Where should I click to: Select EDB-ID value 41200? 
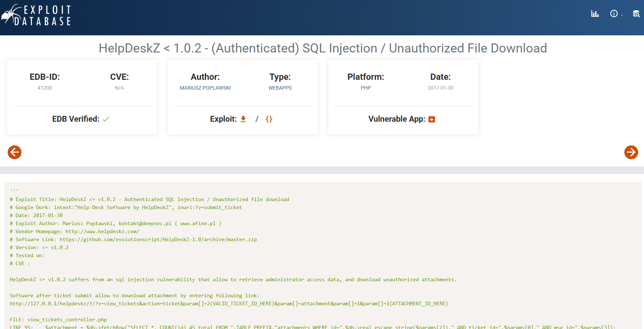(45, 88)
